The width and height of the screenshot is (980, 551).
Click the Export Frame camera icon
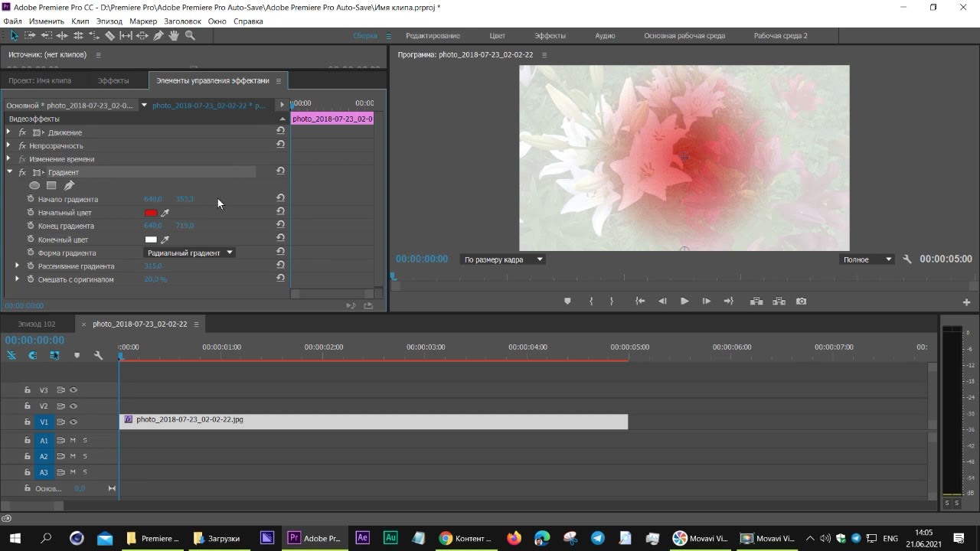(x=801, y=302)
